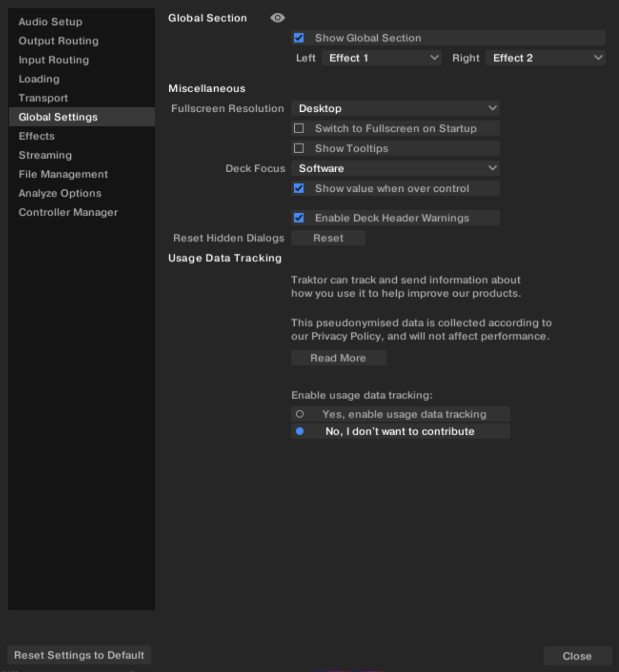Screen dimensions: 619x672
Task: Open the Left effect dropdown
Action: [x=381, y=58]
